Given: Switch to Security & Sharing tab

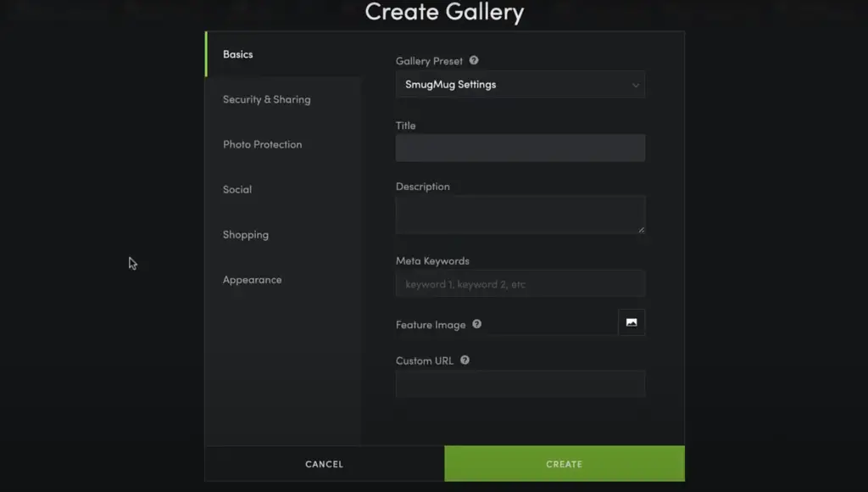Looking at the screenshot, I should click(266, 99).
